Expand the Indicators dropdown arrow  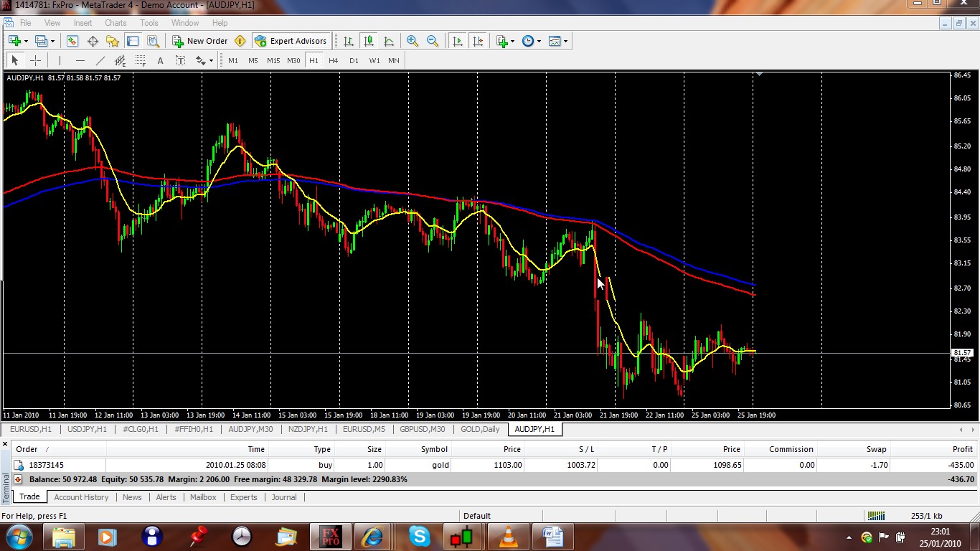click(x=512, y=41)
